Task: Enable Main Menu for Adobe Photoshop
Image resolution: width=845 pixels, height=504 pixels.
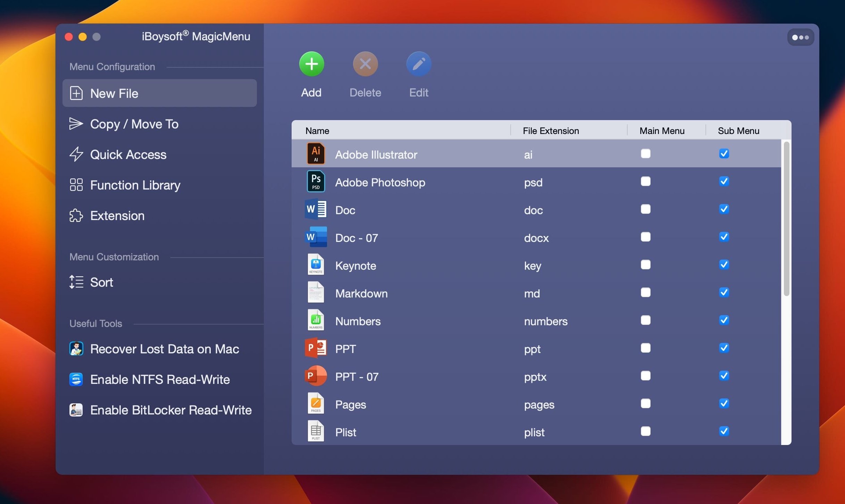Action: (x=645, y=181)
